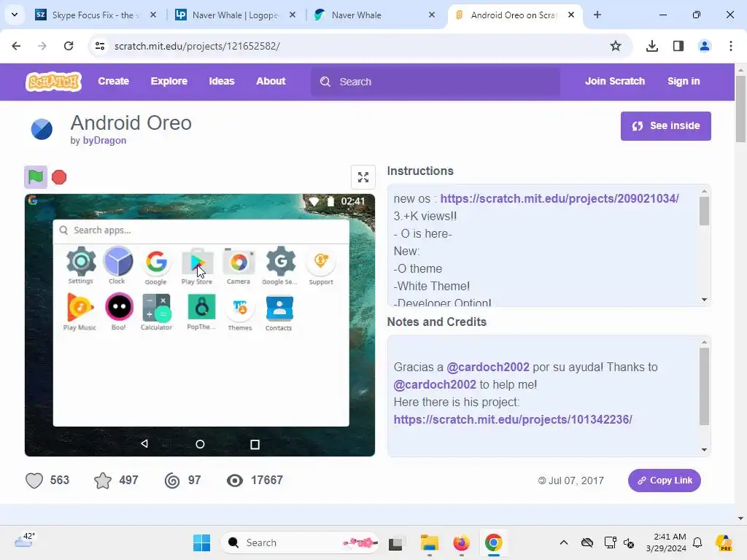
Task: Click Sign in
Action: (x=684, y=82)
